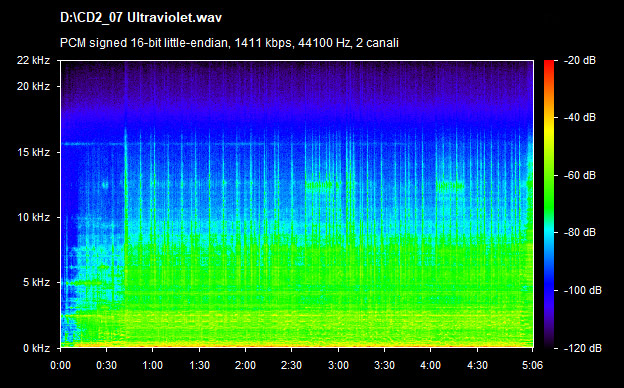This screenshot has width=624, height=388.
Task: Click the 1:00 time marker
Action: (x=152, y=365)
